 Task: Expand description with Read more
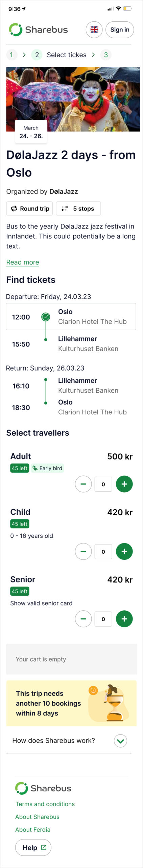(23, 262)
